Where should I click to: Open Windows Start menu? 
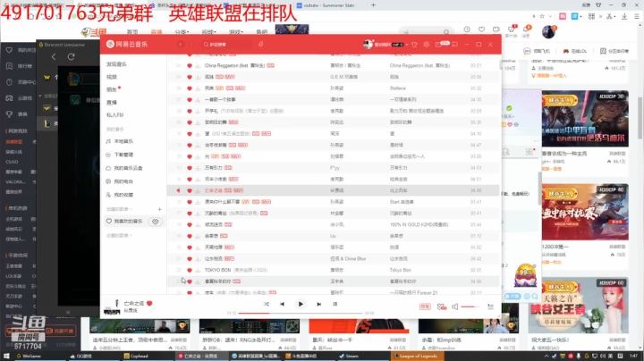click(x=6, y=356)
